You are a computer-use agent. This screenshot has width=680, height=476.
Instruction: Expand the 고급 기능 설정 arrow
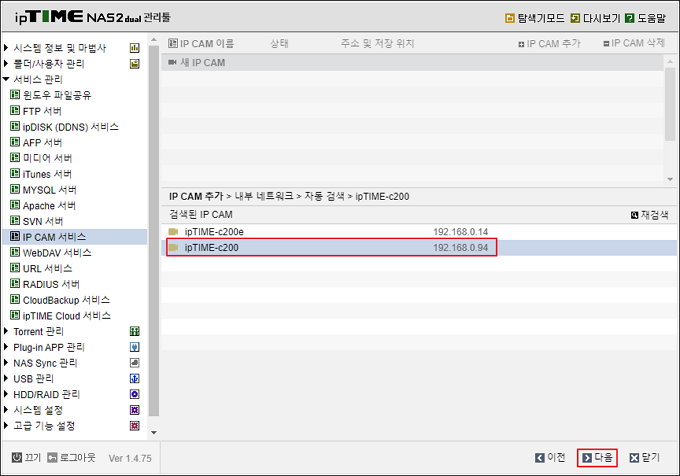[x=6, y=426]
